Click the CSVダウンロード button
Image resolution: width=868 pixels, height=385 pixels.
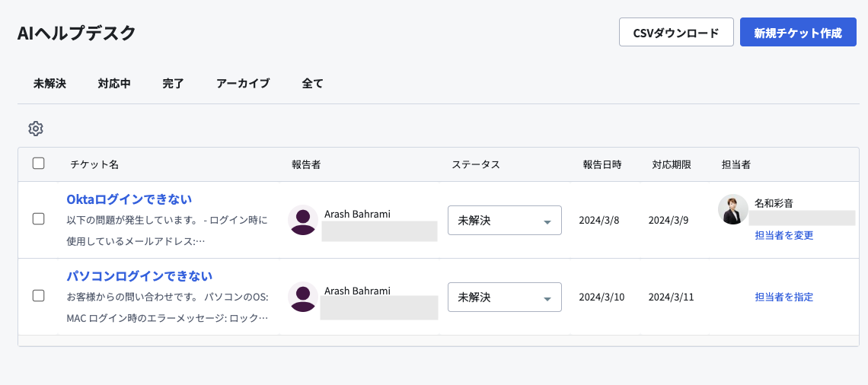pyautogui.click(x=676, y=32)
